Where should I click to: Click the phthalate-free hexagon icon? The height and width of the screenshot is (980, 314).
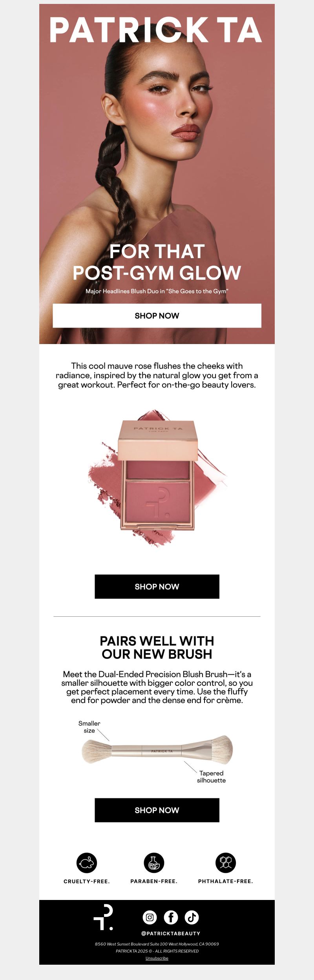click(226, 863)
